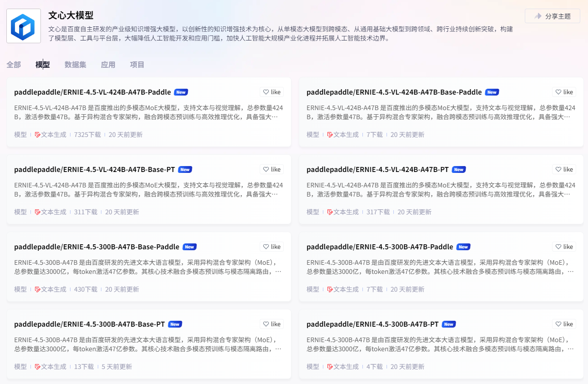The width and height of the screenshot is (588, 384).
Task: Switch to the 全部 tab
Action: [x=14, y=65]
